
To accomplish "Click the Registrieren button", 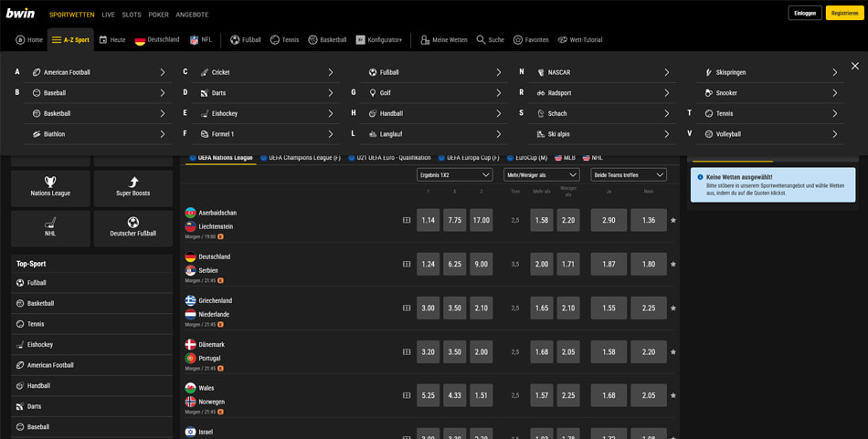I will point(845,14).
